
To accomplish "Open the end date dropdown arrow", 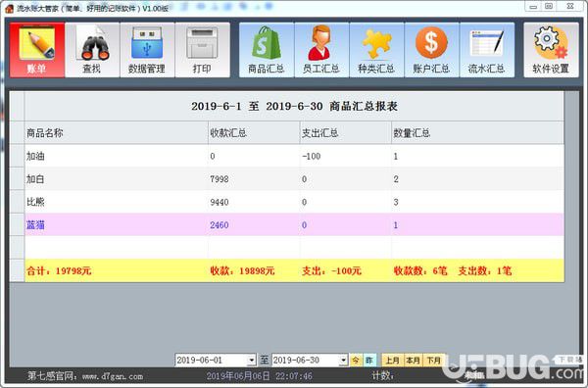I will 343,361.
